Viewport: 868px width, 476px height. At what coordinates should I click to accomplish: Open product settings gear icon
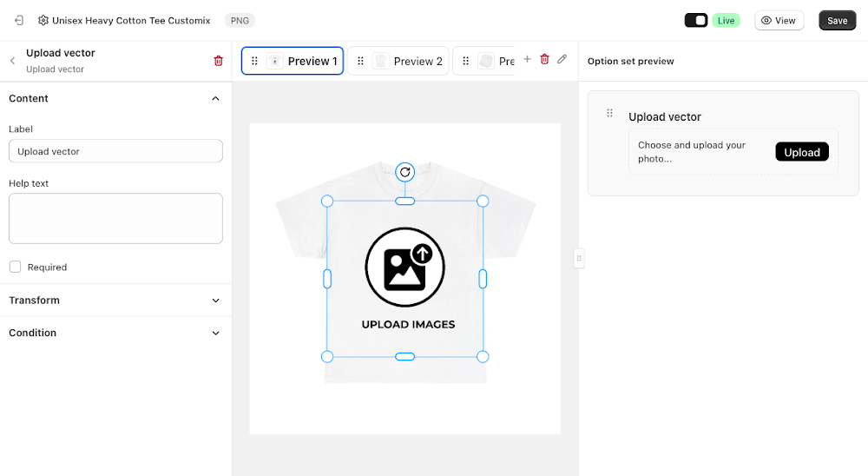(43, 21)
